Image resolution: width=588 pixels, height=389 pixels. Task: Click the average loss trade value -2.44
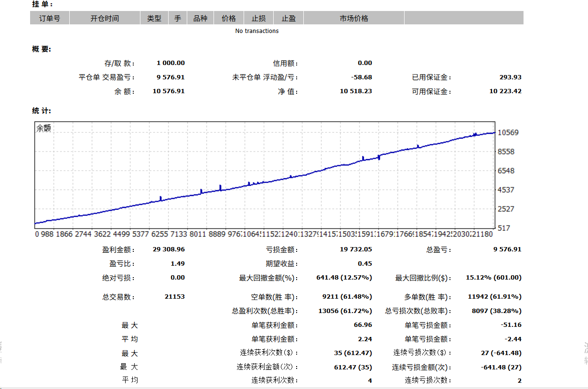513,339
